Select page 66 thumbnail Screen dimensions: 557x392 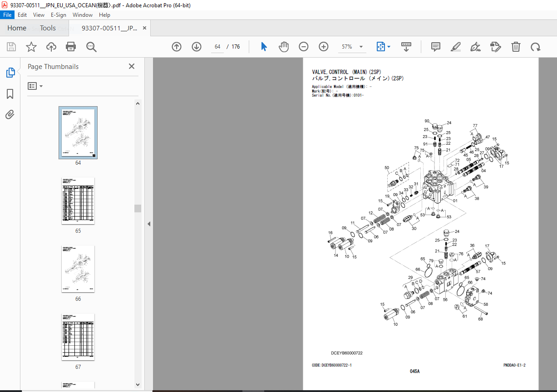coord(78,269)
